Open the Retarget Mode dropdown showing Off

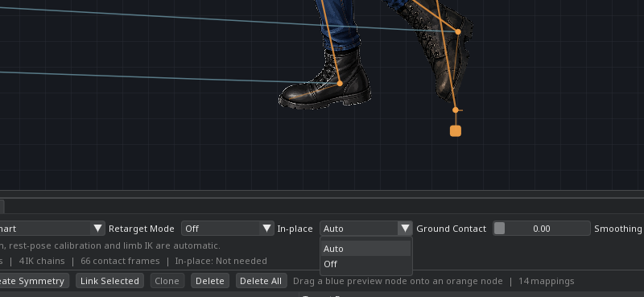point(228,229)
